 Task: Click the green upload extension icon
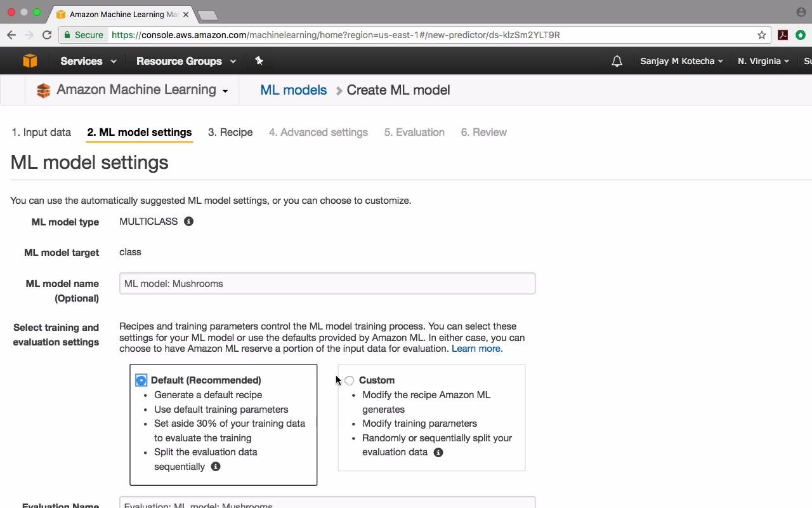point(801,35)
